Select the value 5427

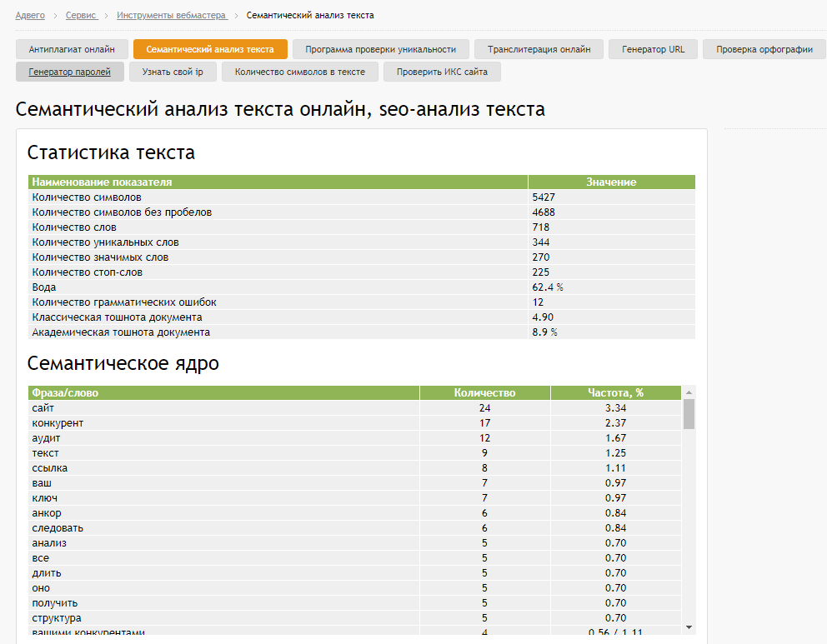(544, 197)
